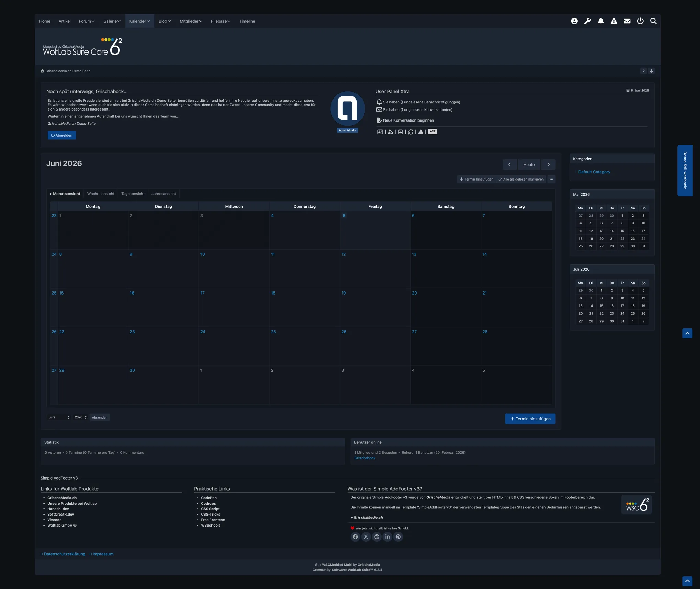700x589 pixels.
Task: Share on Pinterest icon in footer
Action: (398, 537)
